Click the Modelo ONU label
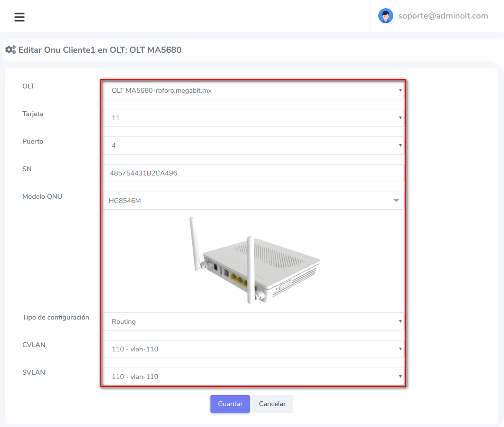 42,196
